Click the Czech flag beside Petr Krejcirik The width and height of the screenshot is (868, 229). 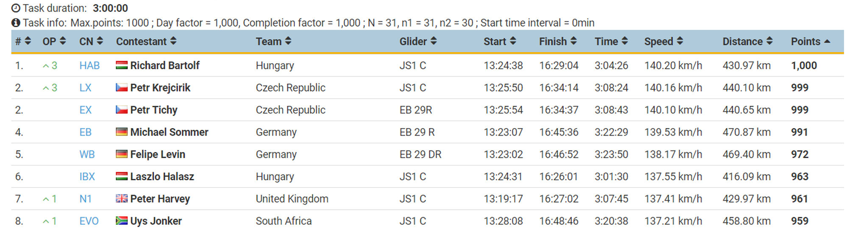tap(122, 88)
